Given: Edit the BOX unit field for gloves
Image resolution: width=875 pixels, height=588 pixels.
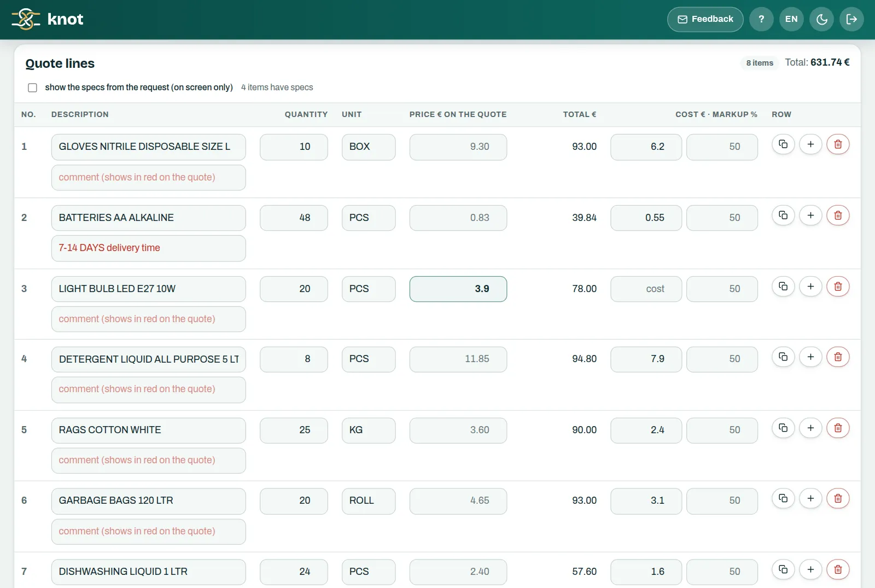Looking at the screenshot, I should (369, 147).
